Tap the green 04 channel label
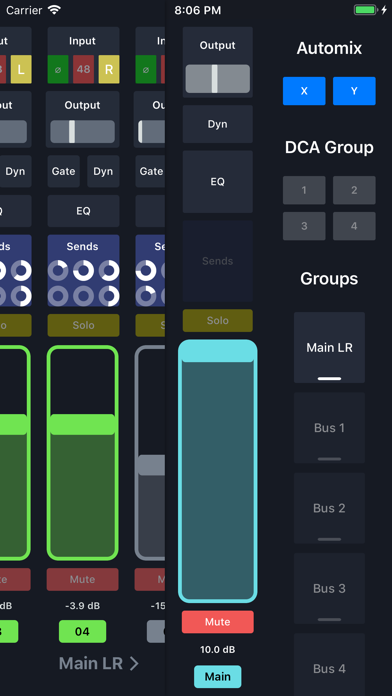The image size is (392, 696). pyautogui.click(x=83, y=632)
